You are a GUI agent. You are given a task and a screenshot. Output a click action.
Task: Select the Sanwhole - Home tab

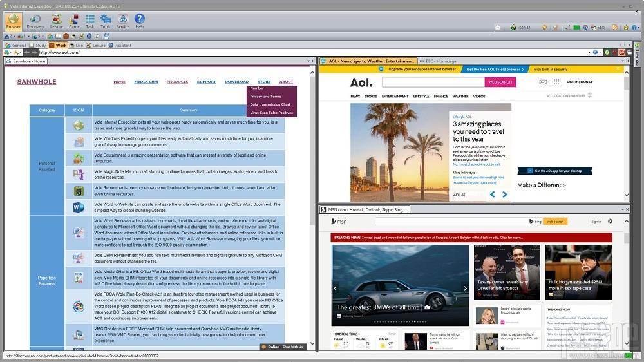click(x=26, y=61)
